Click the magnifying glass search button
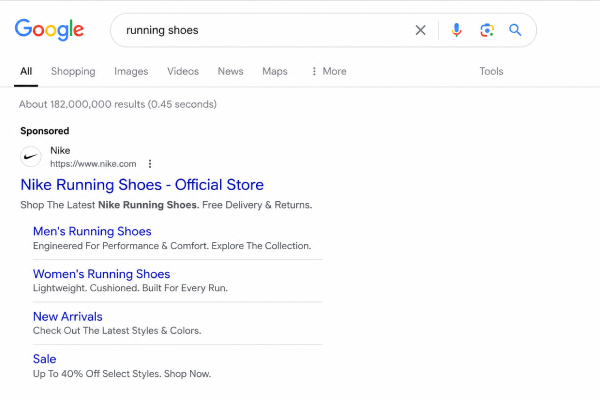 pos(515,30)
